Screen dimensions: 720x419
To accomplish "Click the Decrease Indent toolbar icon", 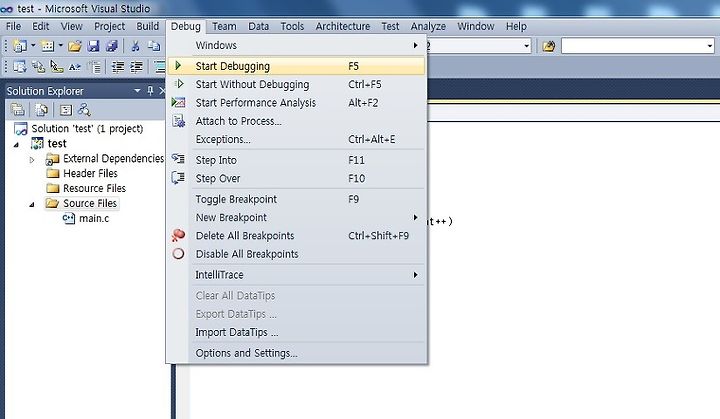I will (118, 67).
